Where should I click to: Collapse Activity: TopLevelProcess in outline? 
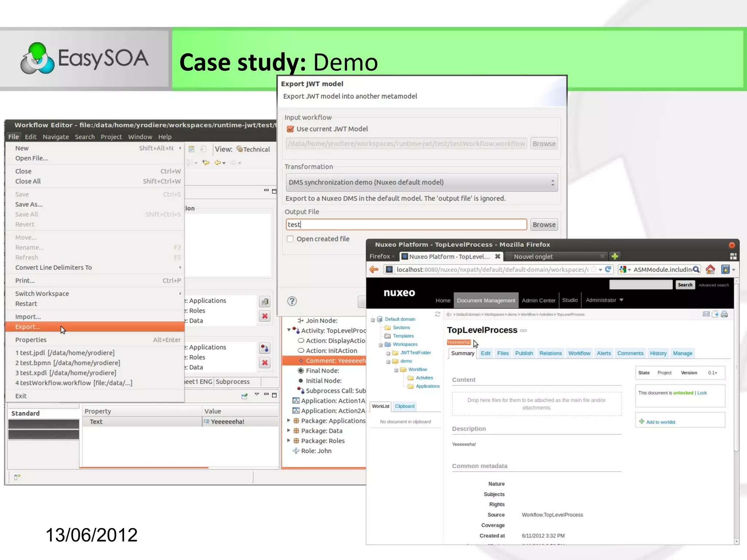(x=289, y=330)
